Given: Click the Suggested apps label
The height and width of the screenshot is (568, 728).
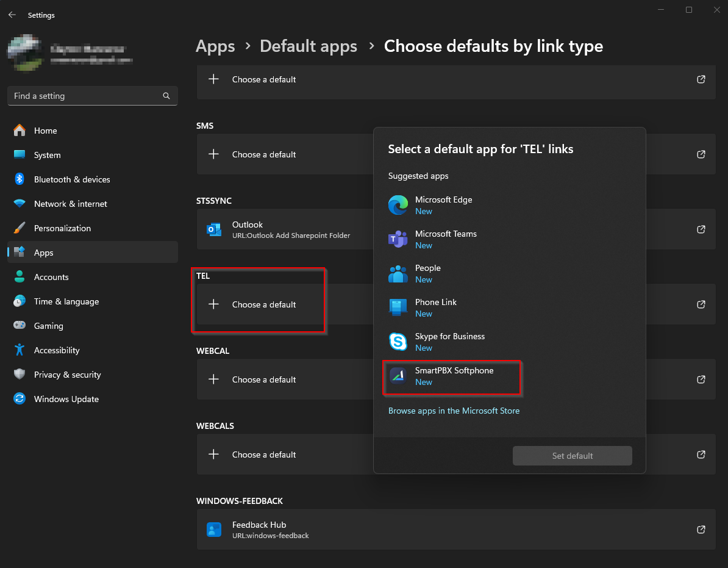Looking at the screenshot, I should coord(418,176).
